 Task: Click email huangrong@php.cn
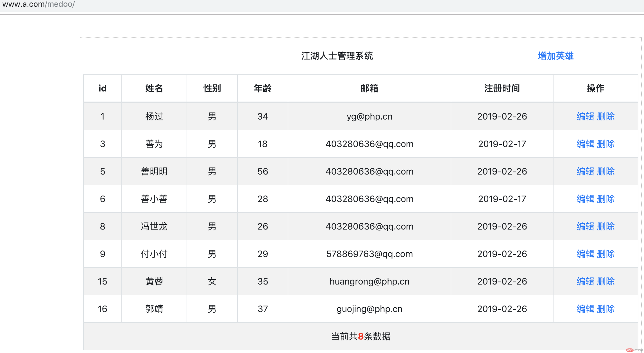369,281
